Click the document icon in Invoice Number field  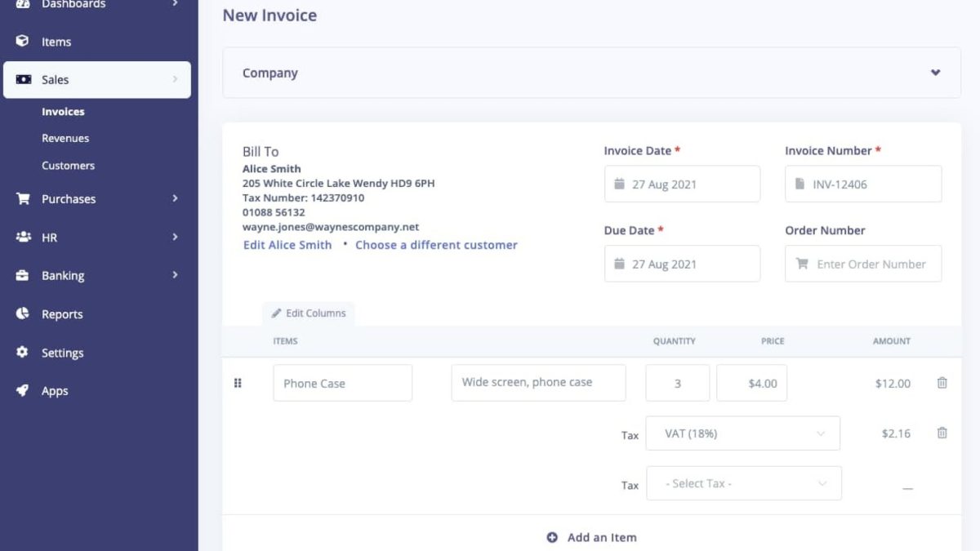800,184
